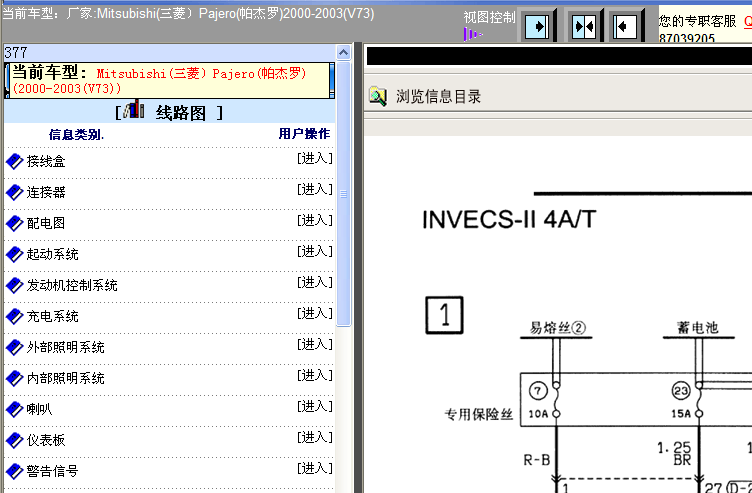The width and height of the screenshot is (752, 493).
Task: Click the book icon beside 内部照明系统
Action: [x=14, y=378]
